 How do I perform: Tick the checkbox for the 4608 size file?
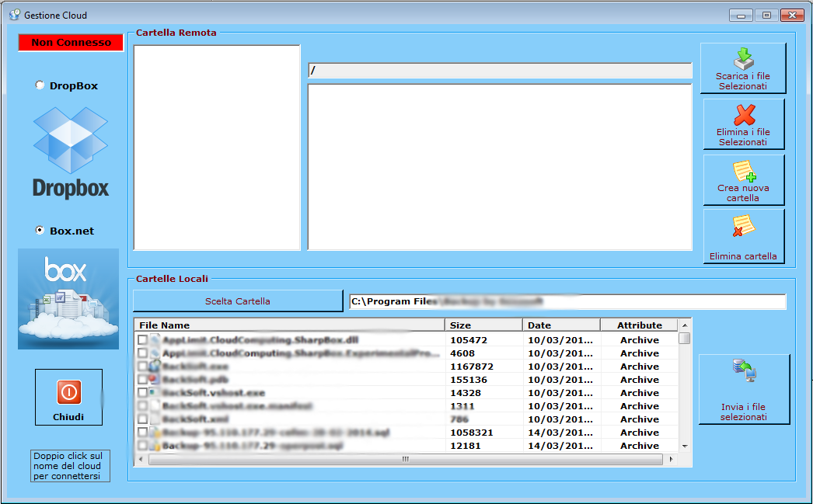(x=142, y=353)
